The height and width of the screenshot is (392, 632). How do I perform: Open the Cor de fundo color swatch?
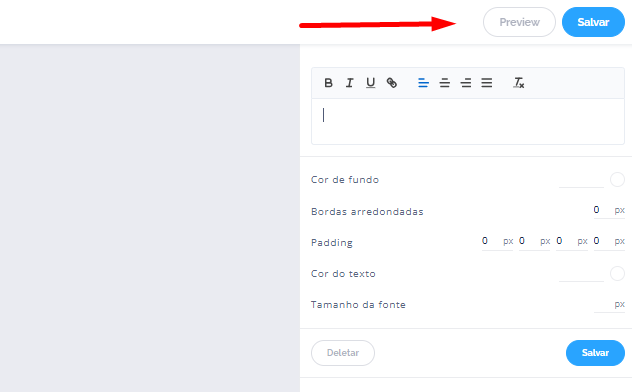pos(617,179)
